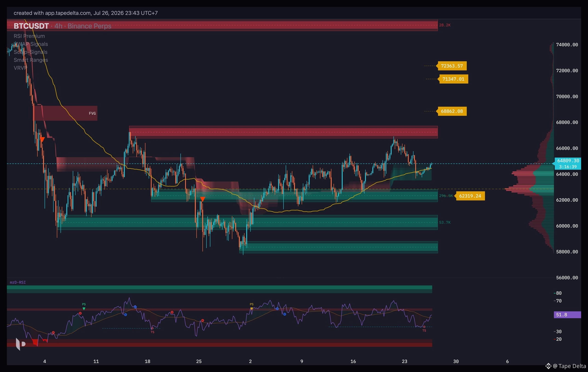Click the 74000.00 price axis label
Viewport: 588px width, 372px height.
tap(567, 45)
